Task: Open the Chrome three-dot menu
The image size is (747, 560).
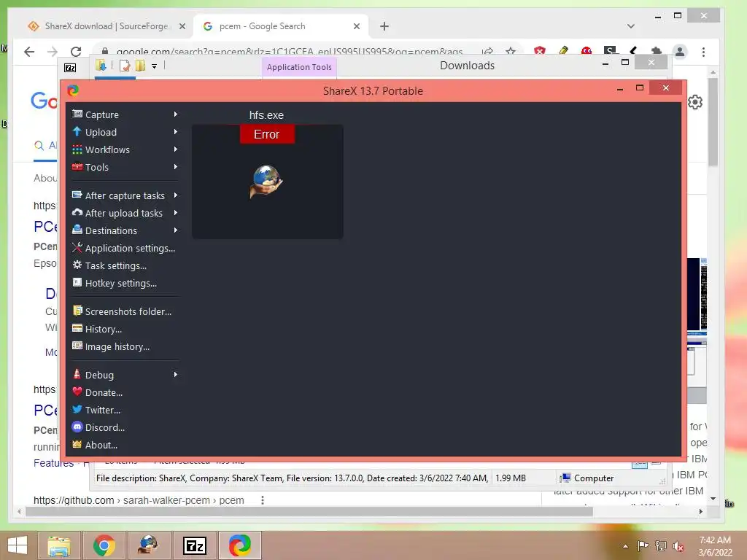Action: pyautogui.click(x=703, y=52)
